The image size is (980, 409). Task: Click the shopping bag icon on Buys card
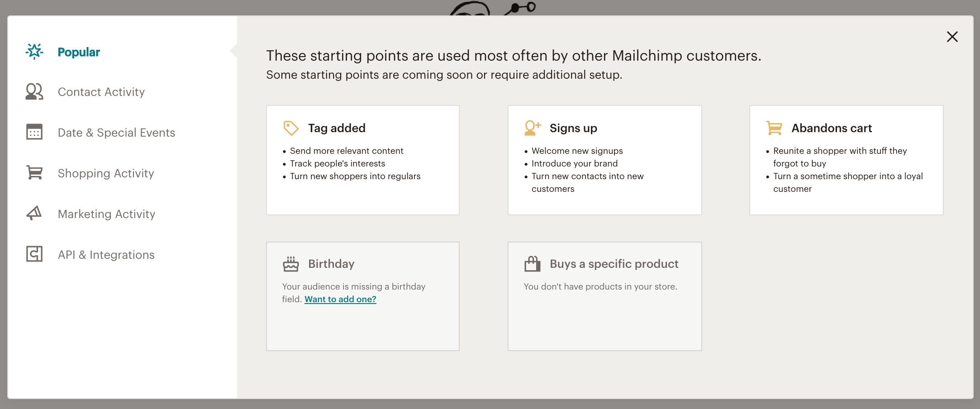coord(533,264)
